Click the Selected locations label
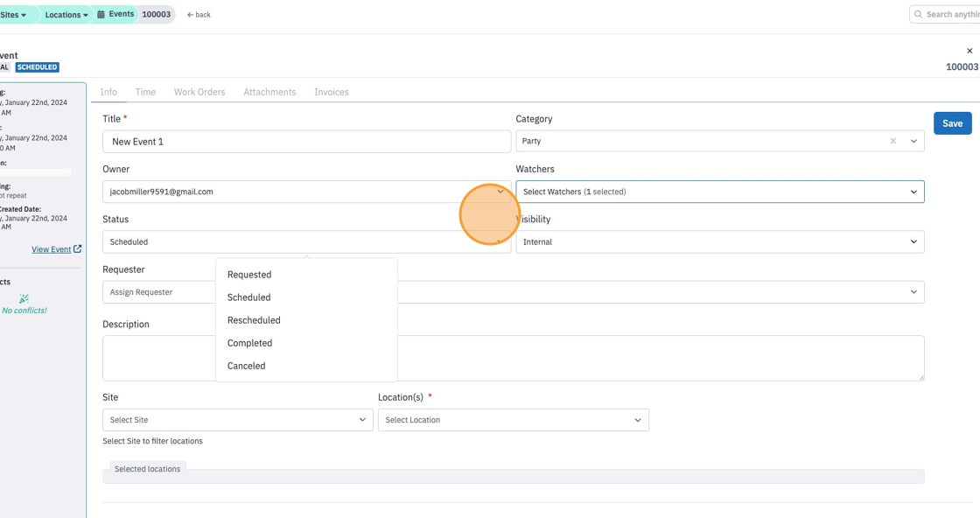Viewport: 980px width, 518px height. (x=148, y=469)
